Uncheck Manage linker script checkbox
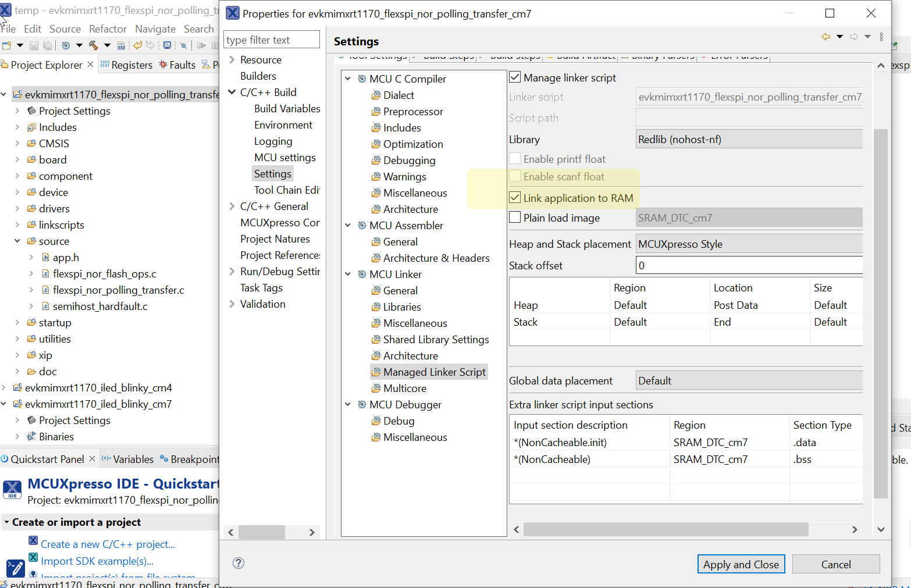Screen dimensions: 911x588 click(515, 77)
